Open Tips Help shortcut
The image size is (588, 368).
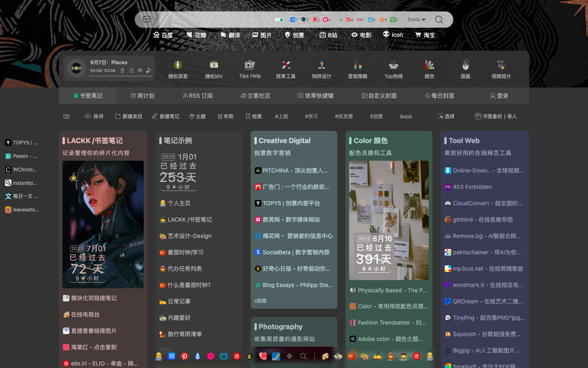(250, 69)
